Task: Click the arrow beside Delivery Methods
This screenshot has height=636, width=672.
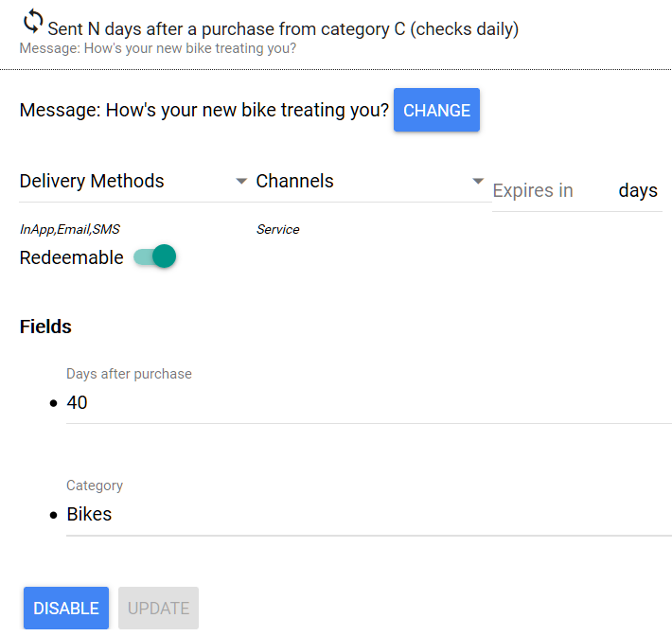Action: point(241,182)
